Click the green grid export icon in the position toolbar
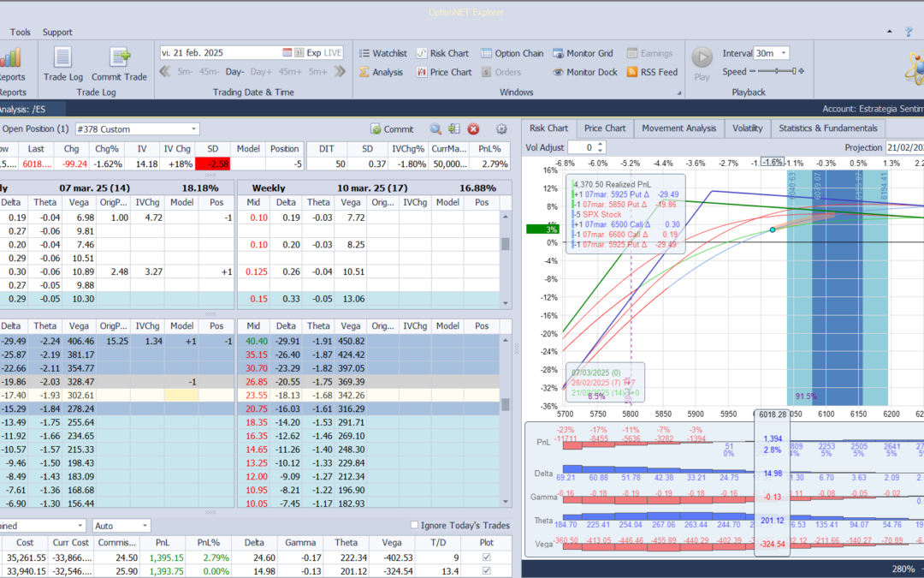This screenshot has height=578, width=924. [453, 128]
